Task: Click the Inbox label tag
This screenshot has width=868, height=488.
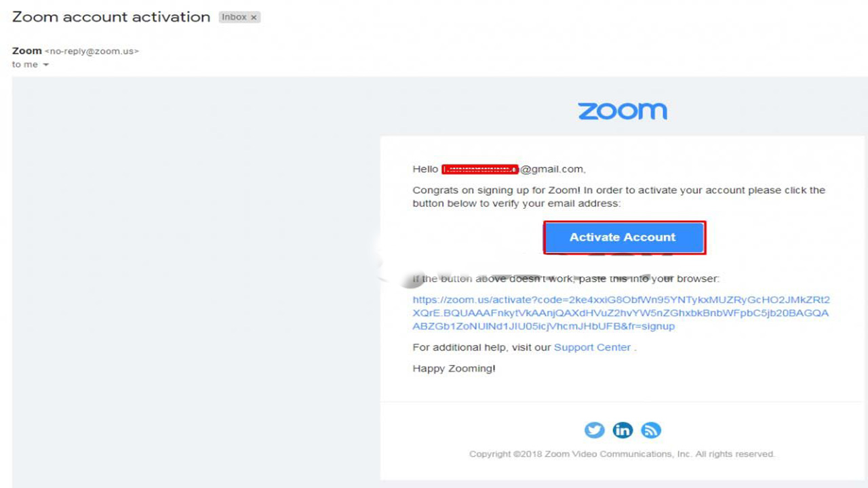Action: point(234,18)
